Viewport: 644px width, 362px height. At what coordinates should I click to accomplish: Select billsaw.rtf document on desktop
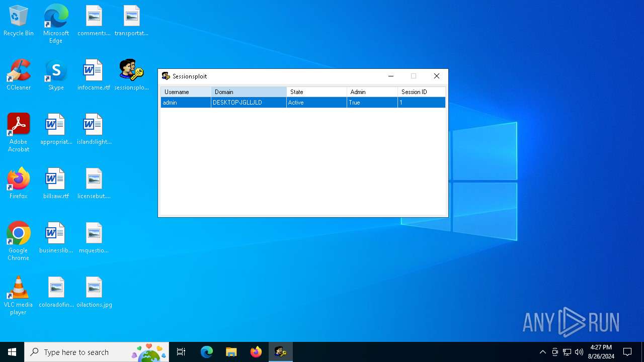(x=56, y=184)
